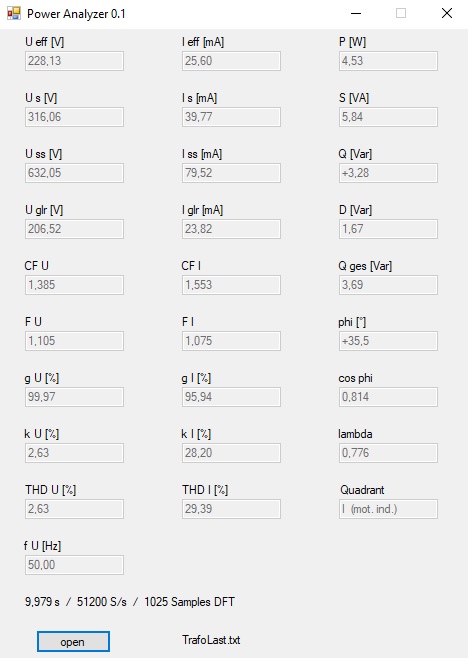Click the U ss [V] peak-to-peak field
The width and height of the screenshot is (468, 658).
[x=74, y=173]
